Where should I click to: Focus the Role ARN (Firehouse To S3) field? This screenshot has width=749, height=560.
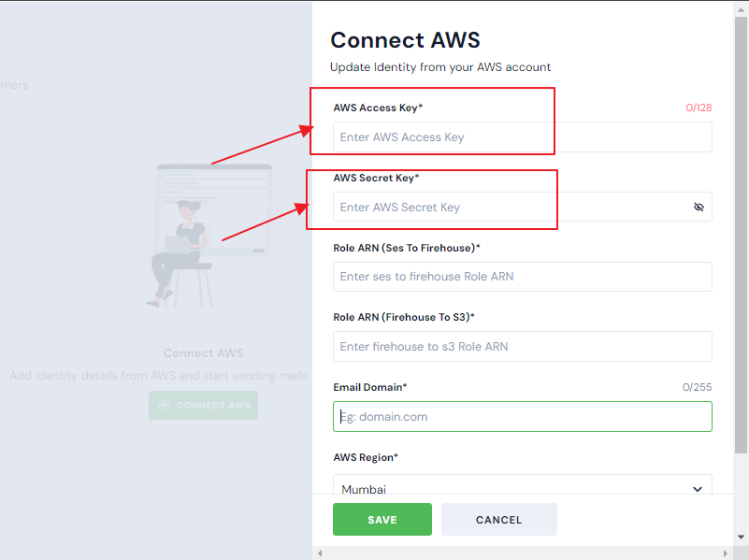(x=522, y=346)
